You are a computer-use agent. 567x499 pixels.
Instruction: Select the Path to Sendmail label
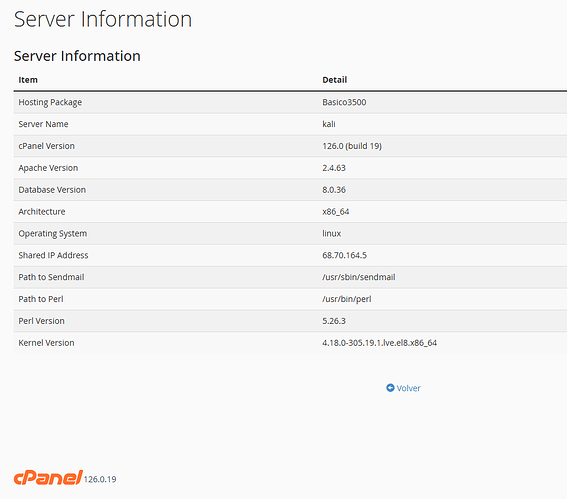pyautogui.click(x=51, y=277)
